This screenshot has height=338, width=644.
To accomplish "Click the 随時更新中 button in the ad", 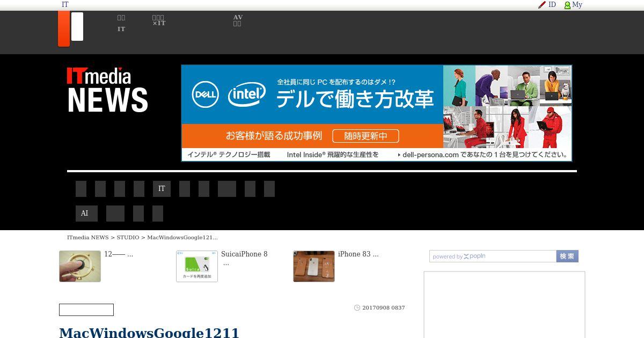I will click(365, 136).
